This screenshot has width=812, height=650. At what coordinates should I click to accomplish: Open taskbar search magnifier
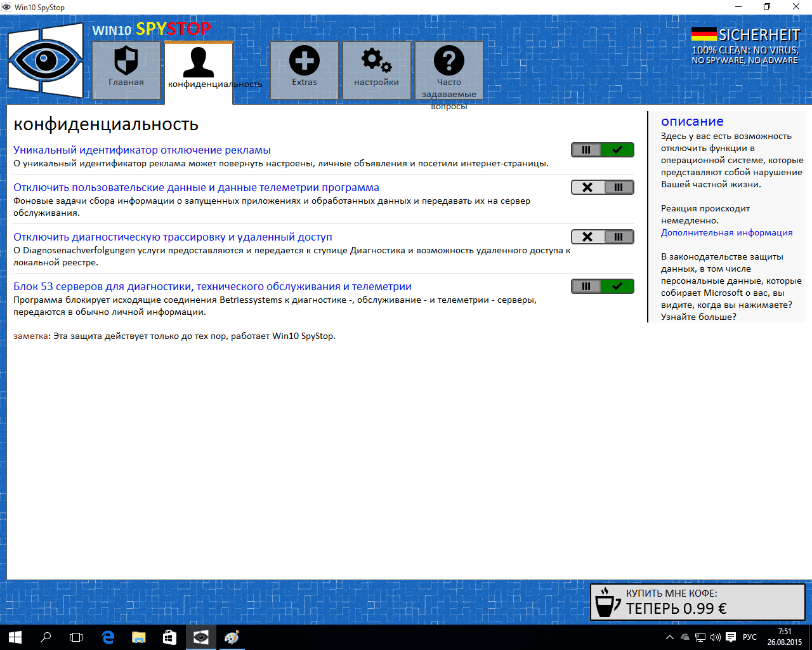tap(46, 637)
